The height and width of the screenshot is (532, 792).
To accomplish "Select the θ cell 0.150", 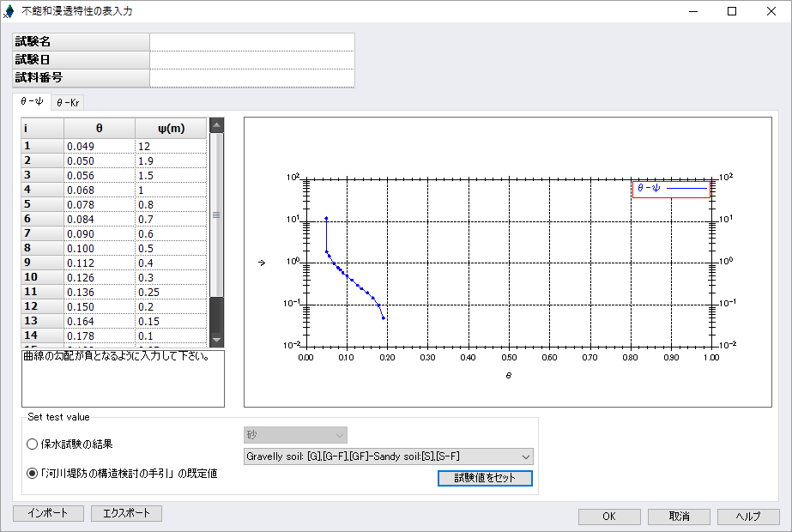I will click(x=100, y=307).
